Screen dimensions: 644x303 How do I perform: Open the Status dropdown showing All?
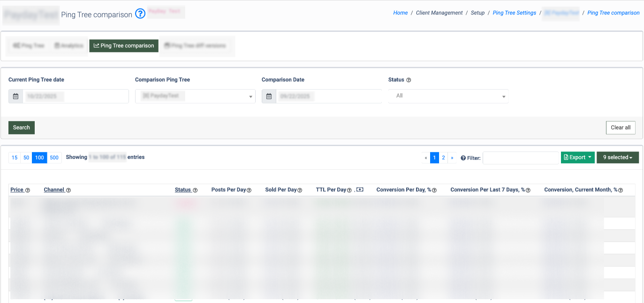448,96
